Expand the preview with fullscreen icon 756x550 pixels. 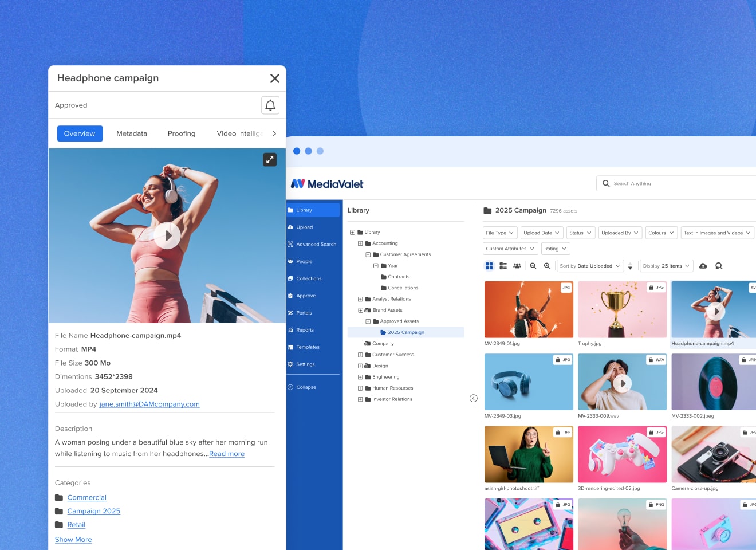[270, 160]
